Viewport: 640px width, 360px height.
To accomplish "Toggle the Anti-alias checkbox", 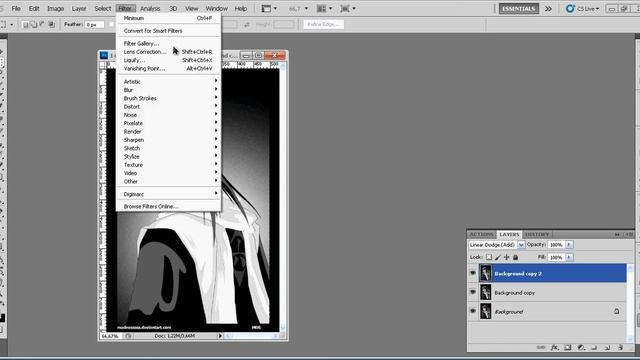I will point(111,24).
